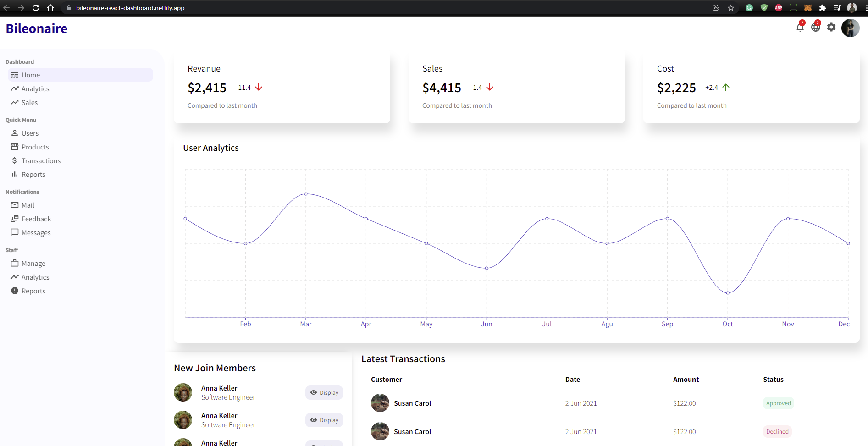The width and height of the screenshot is (868, 446).
Task: Open Transactions from Quick Menu
Action: [41, 161]
